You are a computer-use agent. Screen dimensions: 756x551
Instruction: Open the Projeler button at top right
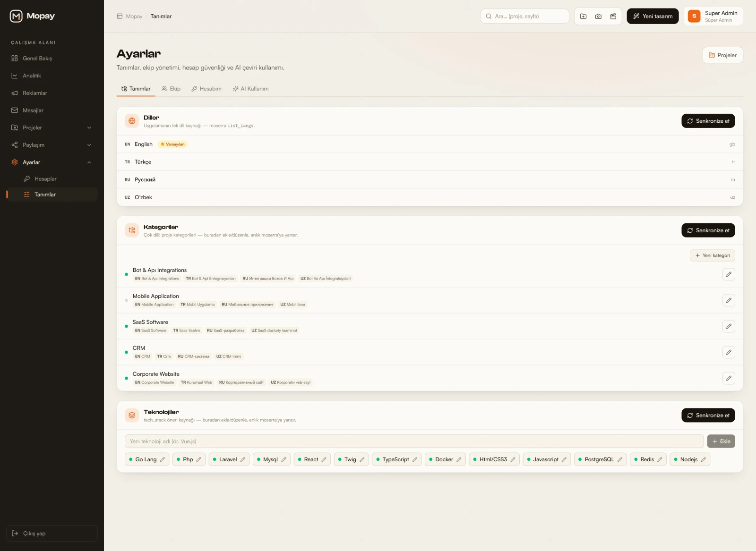pos(722,55)
